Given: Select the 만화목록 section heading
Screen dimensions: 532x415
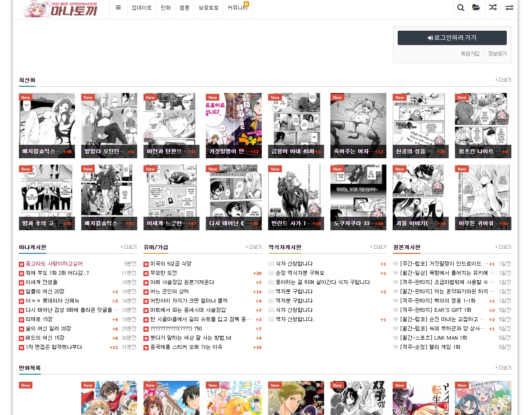Looking at the screenshot, I should (x=30, y=368).
